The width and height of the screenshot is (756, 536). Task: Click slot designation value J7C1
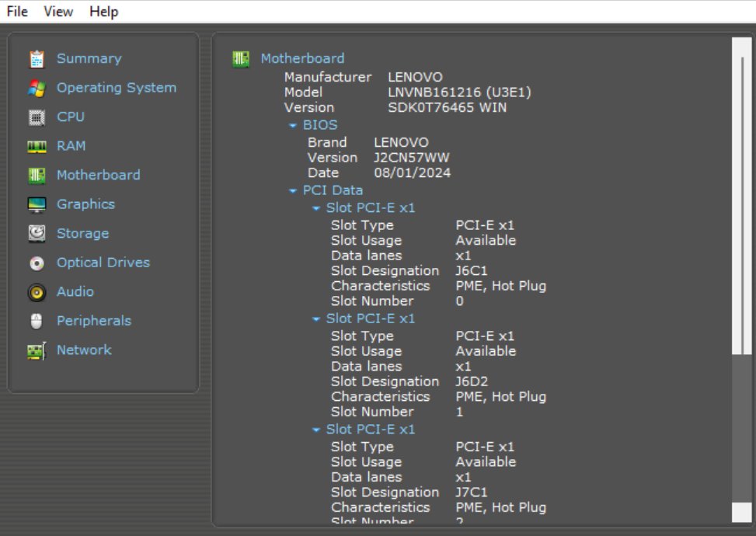click(472, 492)
